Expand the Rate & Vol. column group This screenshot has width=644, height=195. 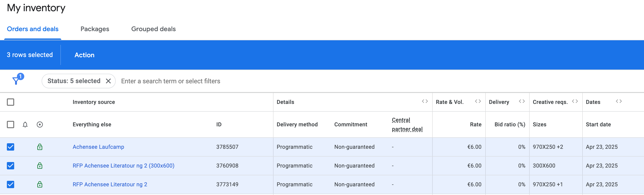(x=478, y=101)
